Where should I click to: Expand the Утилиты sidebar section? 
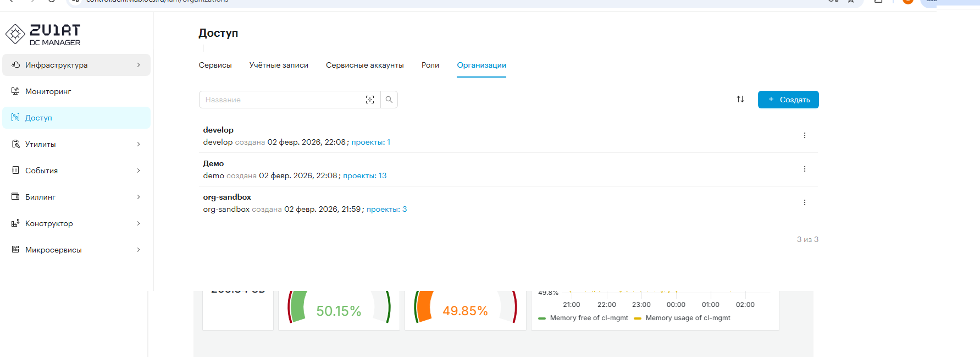76,144
